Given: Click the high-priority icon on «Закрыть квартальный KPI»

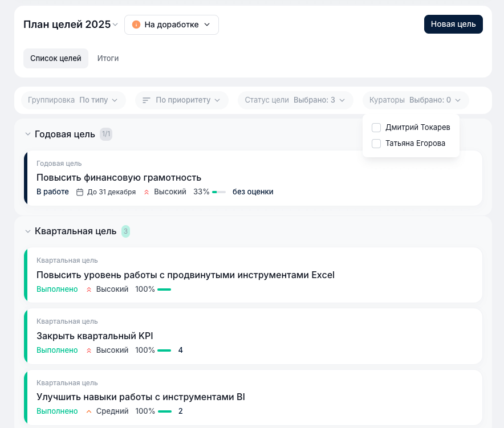Looking at the screenshot, I should pos(89,350).
